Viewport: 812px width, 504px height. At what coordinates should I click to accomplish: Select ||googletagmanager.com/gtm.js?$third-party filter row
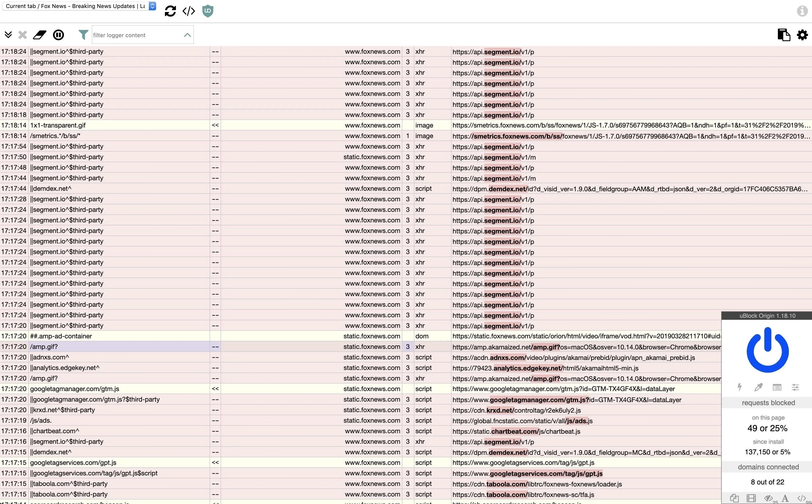[361, 399]
